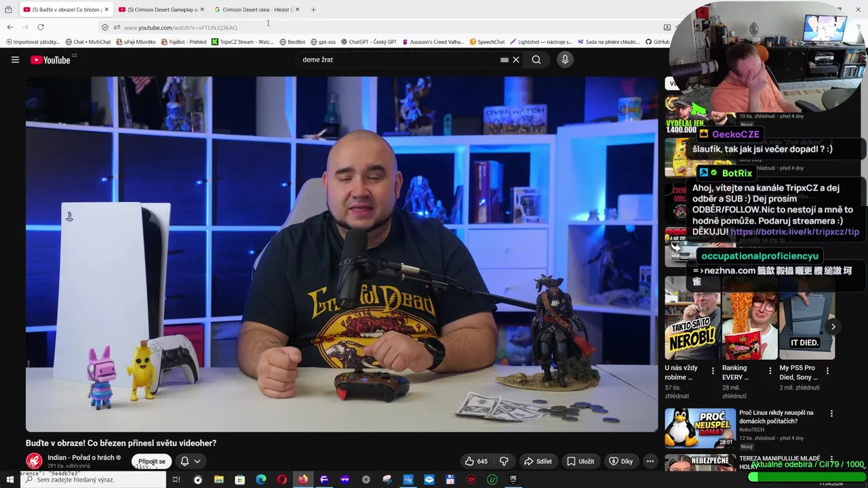
Task: Run the search with the magnifier button
Action: pos(536,60)
